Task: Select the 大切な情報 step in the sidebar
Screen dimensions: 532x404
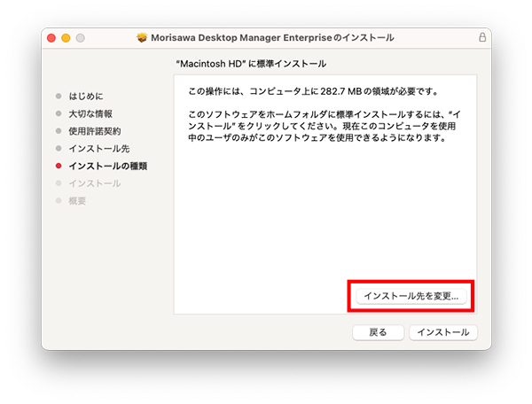Action: click(x=90, y=114)
